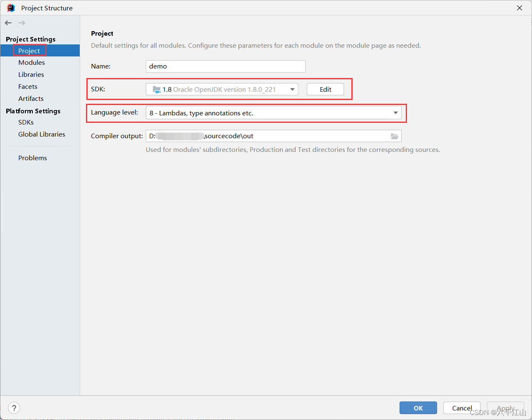
Task: Click the Platform Settings heading
Action: point(33,111)
